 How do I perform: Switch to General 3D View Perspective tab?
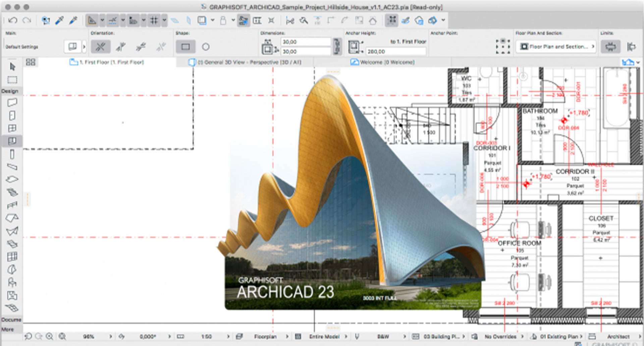coord(245,62)
